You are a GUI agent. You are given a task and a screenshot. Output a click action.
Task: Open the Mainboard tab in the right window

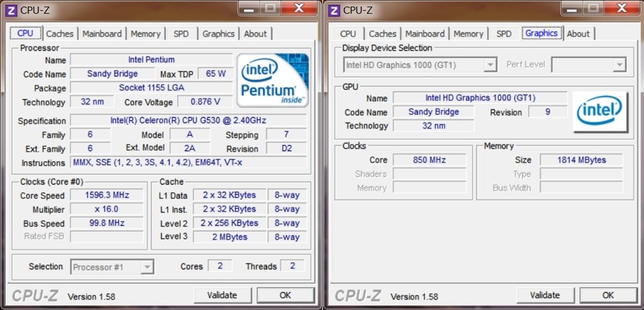tap(425, 34)
